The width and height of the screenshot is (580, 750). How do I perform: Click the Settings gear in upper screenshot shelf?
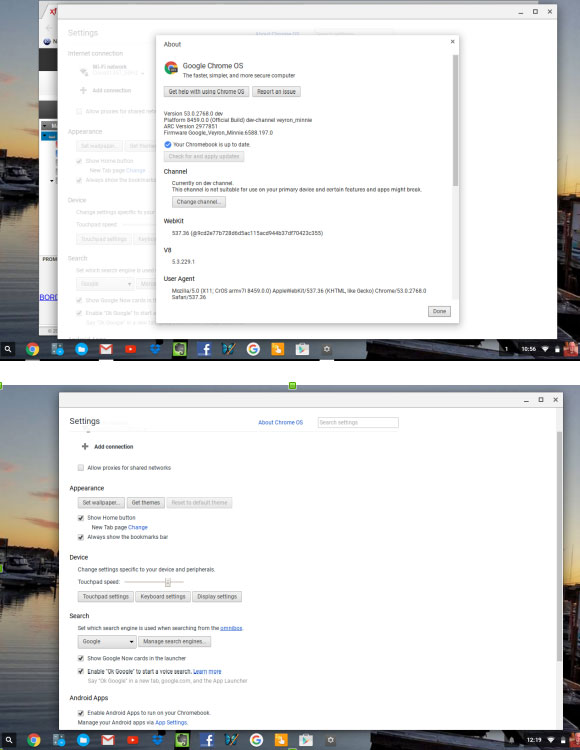(x=327, y=349)
